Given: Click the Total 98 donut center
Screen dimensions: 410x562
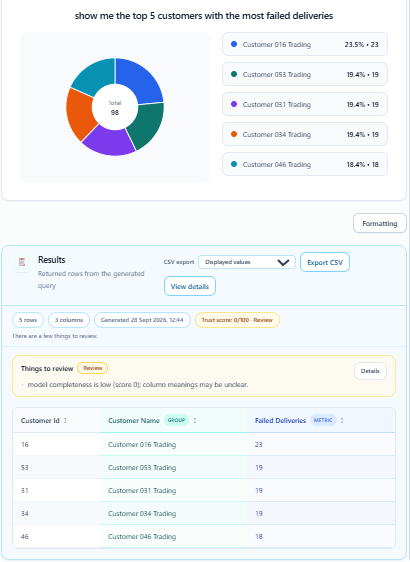Looking at the screenshot, I should coord(115,108).
